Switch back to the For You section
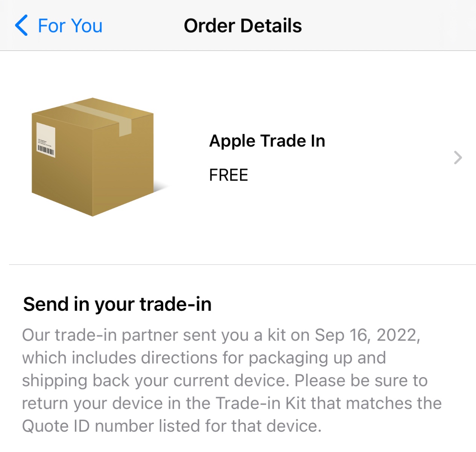This screenshot has width=476, height=452. pos(69,26)
